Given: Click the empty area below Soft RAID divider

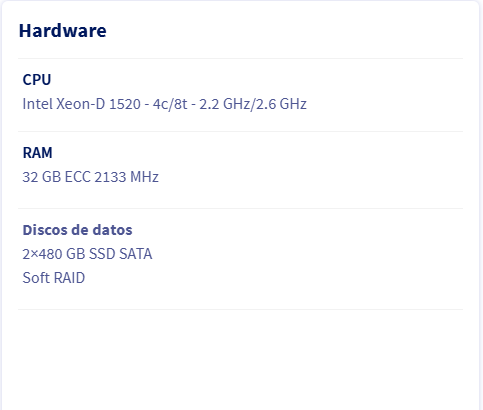Looking at the screenshot, I should pos(240,359).
